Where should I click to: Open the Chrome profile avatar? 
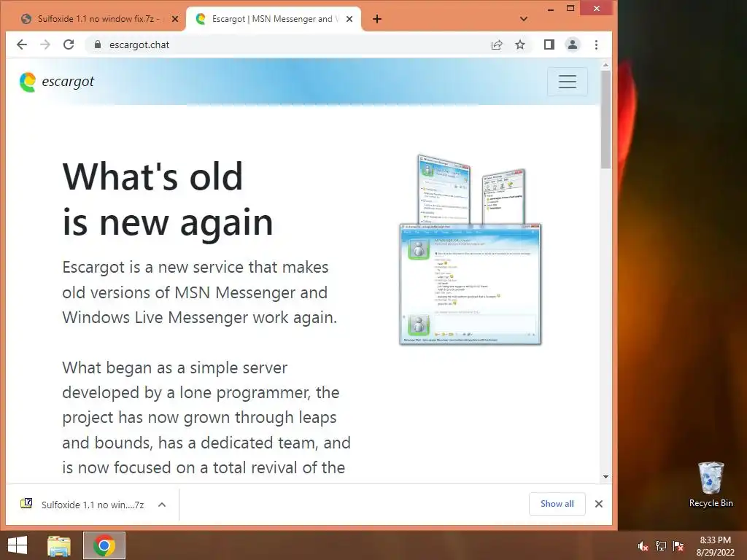coord(572,44)
